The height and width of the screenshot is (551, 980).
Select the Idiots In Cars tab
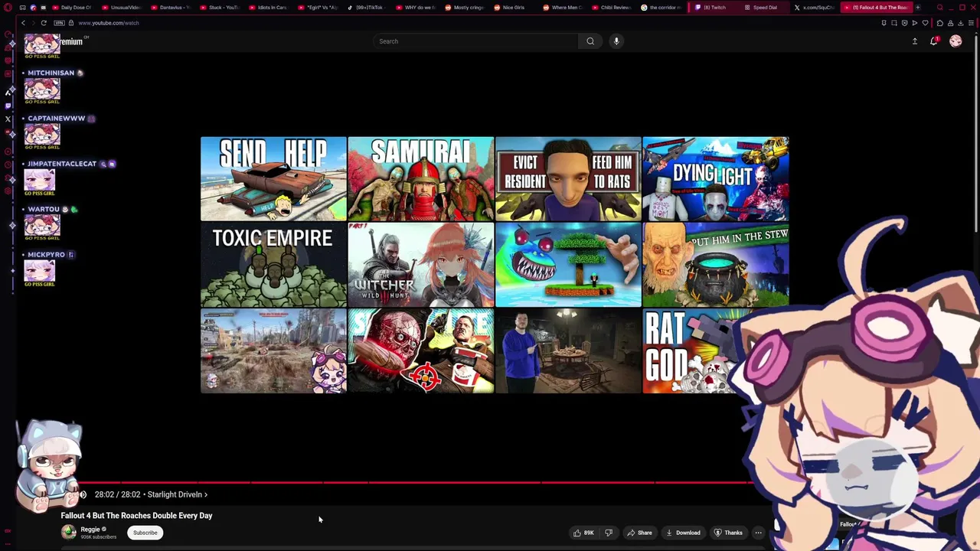pyautogui.click(x=268, y=8)
